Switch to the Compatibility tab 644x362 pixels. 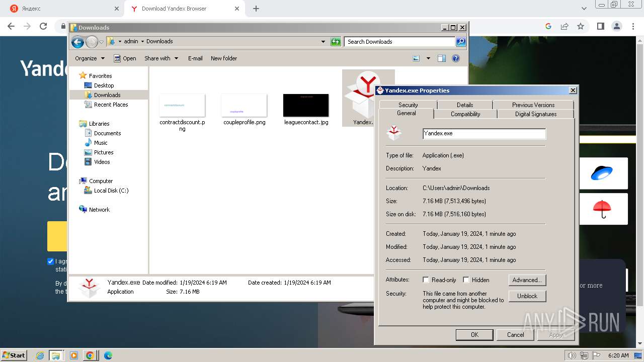465,114
